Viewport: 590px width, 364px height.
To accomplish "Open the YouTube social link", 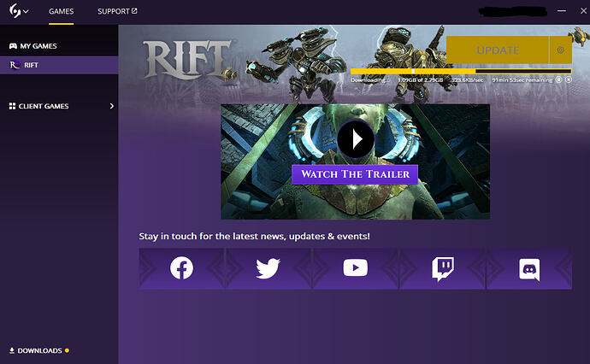I will pos(355,268).
